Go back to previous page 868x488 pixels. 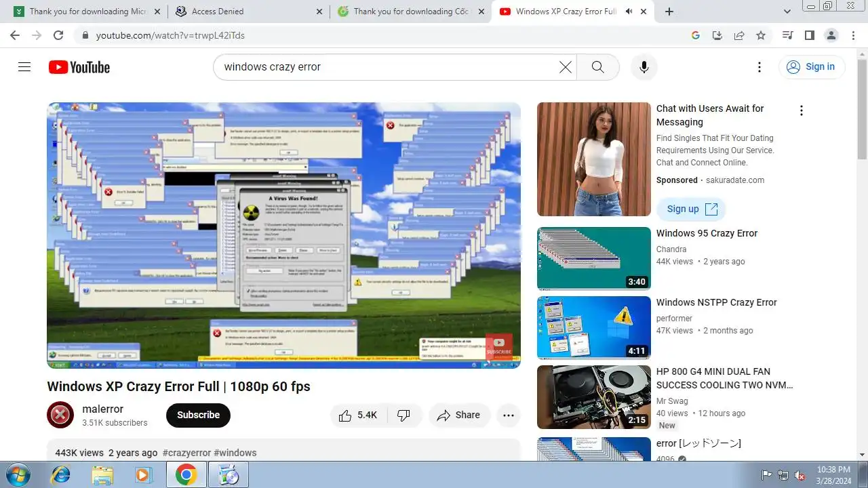15,35
